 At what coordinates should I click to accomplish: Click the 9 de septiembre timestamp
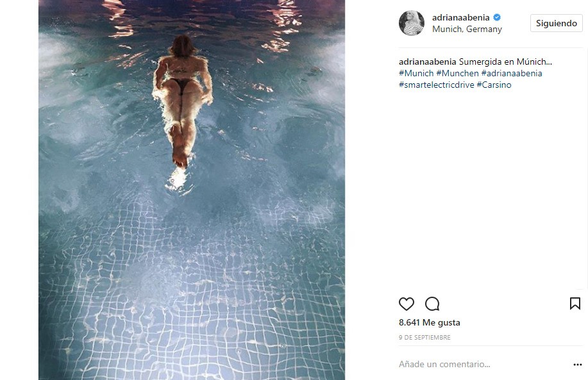(x=424, y=338)
